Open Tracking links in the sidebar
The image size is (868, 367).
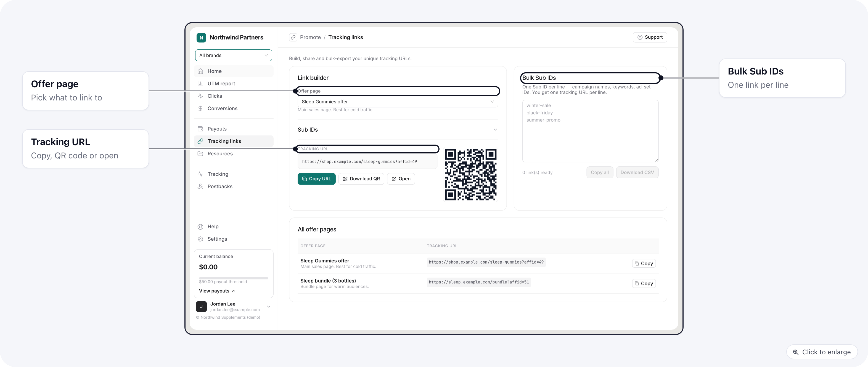coord(234,141)
